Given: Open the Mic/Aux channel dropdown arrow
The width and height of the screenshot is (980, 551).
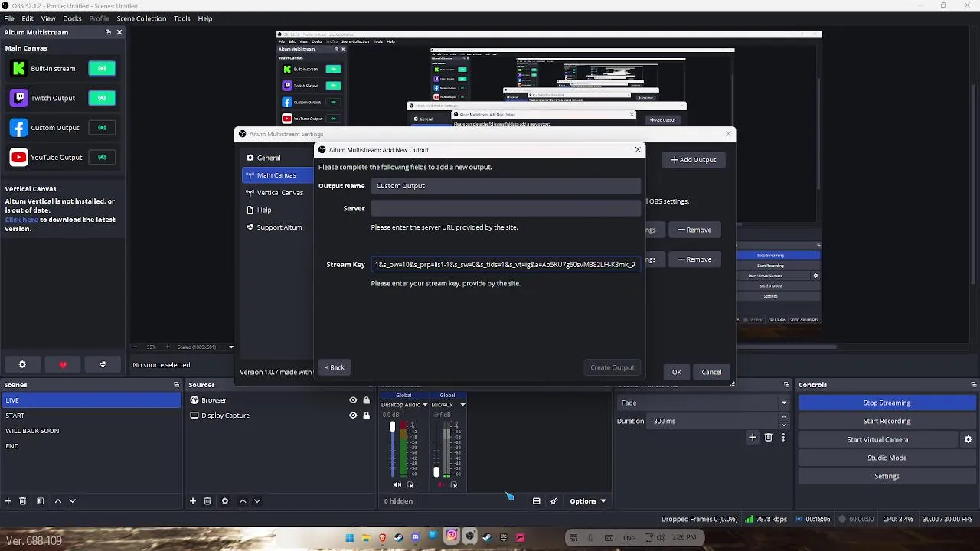Looking at the screenshot, I should tap(462, 405).
